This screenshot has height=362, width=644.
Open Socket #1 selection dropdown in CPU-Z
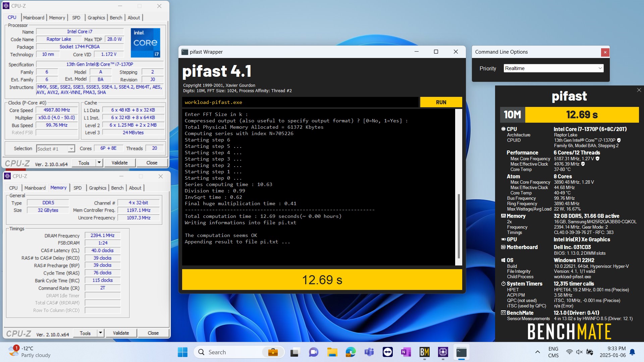coord(55,148)
